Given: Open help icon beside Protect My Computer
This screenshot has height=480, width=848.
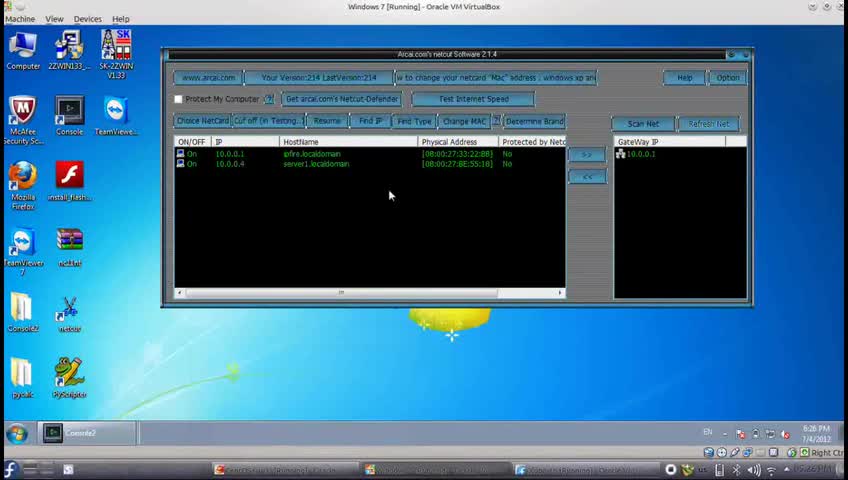Looking at the screenshot, I should coord(269,99).
